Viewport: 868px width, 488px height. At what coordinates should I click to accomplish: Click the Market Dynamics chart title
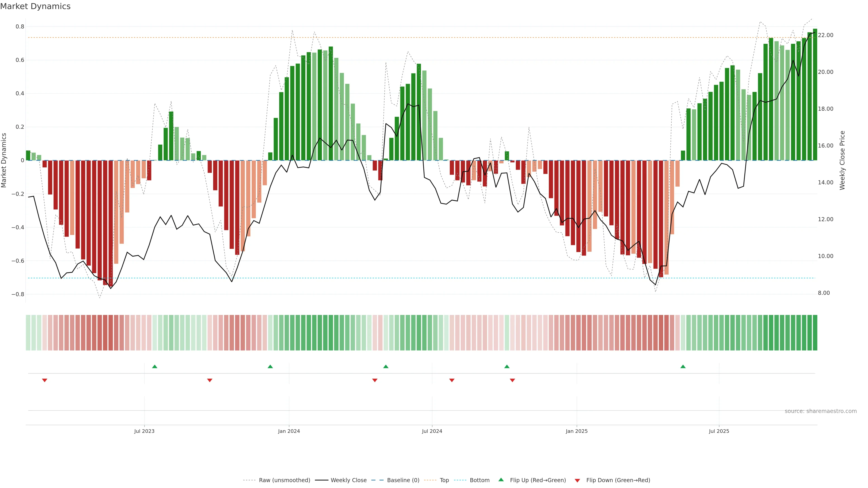pos(35,6)
